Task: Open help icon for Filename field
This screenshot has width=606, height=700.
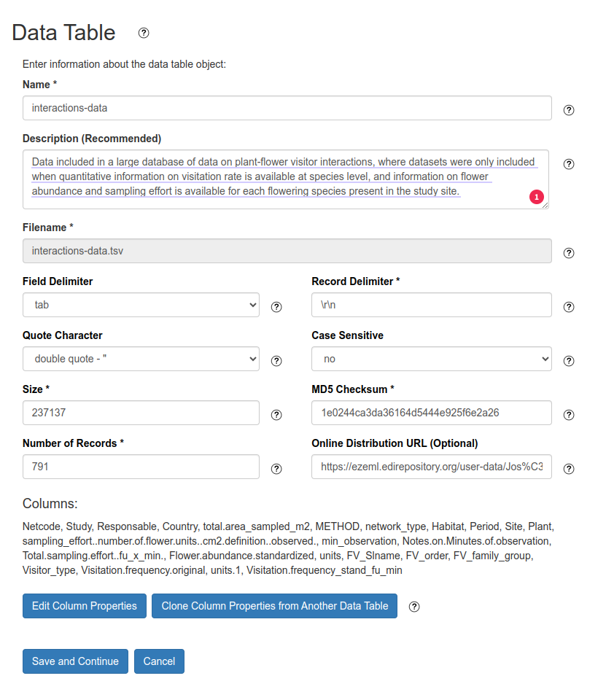Action: [569, 253]
